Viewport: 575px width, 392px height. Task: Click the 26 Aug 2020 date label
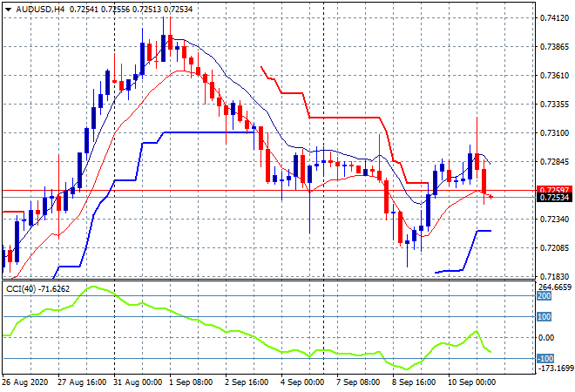[x=26, y=382]
